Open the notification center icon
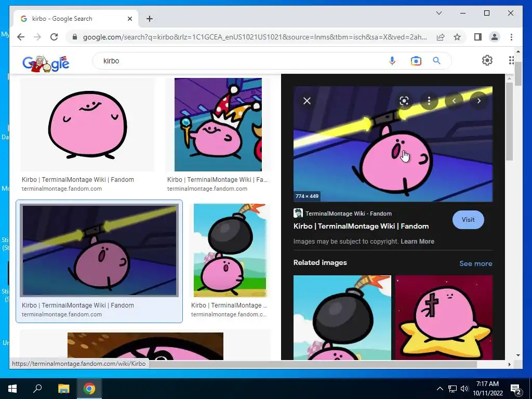 [x=516, y=389]
